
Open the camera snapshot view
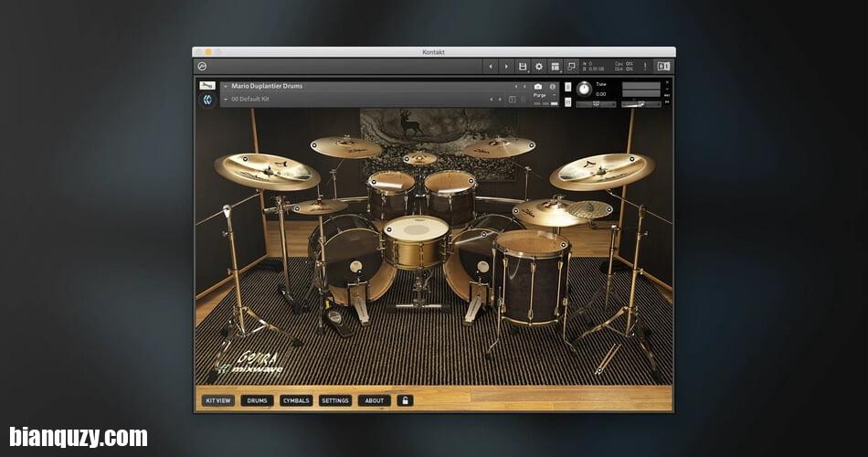point(537,87)
